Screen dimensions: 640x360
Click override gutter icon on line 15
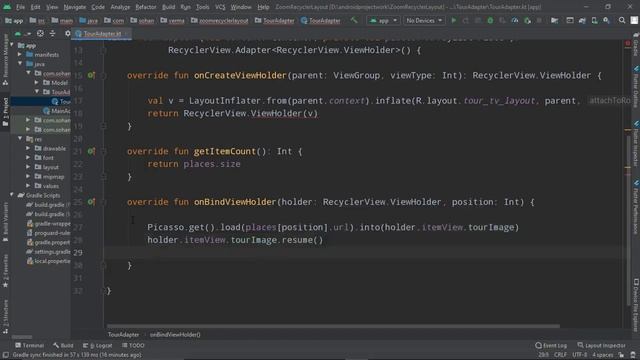point(91,75)
